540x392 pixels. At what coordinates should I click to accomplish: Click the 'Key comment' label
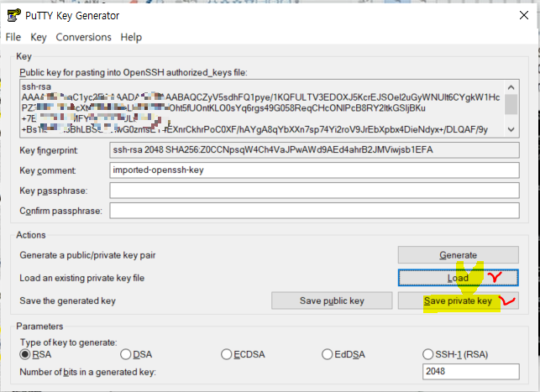coord(48,170)
